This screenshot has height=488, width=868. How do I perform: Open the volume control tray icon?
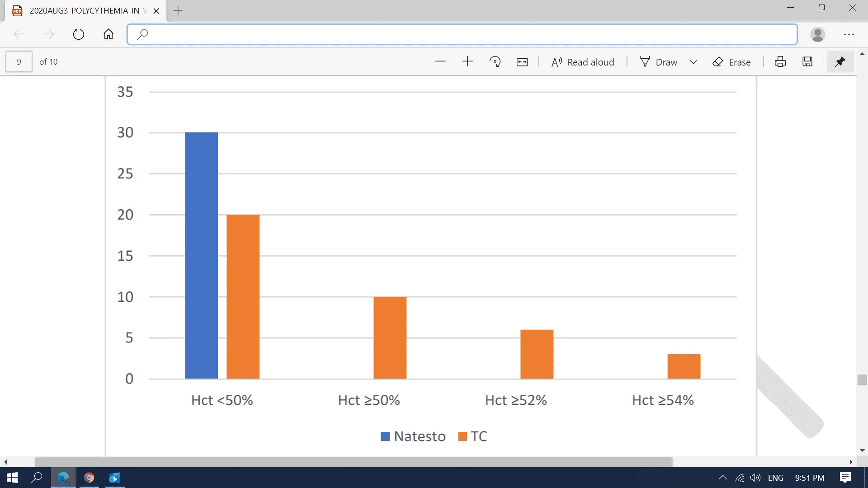[x=755, y=478]
